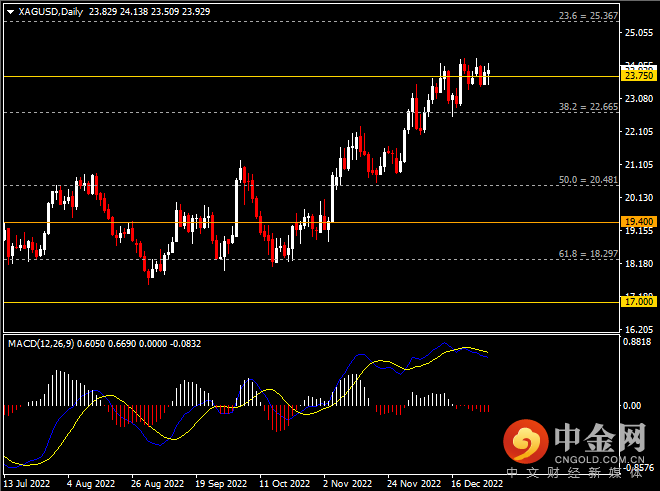Click the 11 Oct 2022 date marker
The height and width of the screenshot is (491, 660).
(x=285, y=482)
